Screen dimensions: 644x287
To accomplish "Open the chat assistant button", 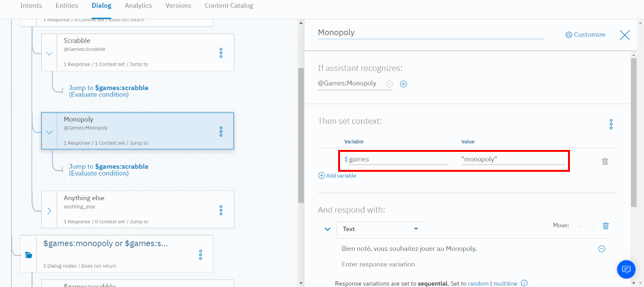I will click(x=627, y=269).
